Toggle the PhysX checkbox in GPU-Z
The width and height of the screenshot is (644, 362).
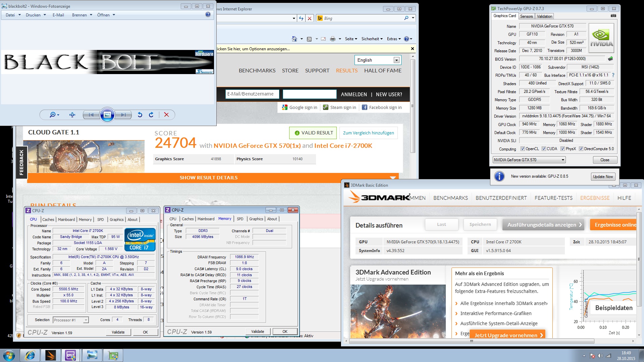pyautogui.click(x=562, y=149)
